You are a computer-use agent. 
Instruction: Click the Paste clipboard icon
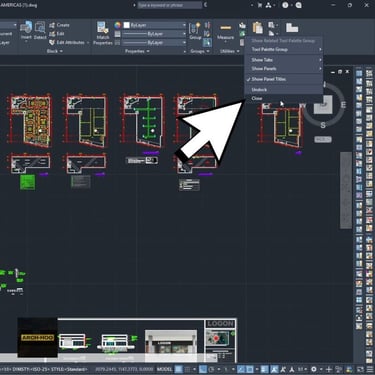click(257, 28)
